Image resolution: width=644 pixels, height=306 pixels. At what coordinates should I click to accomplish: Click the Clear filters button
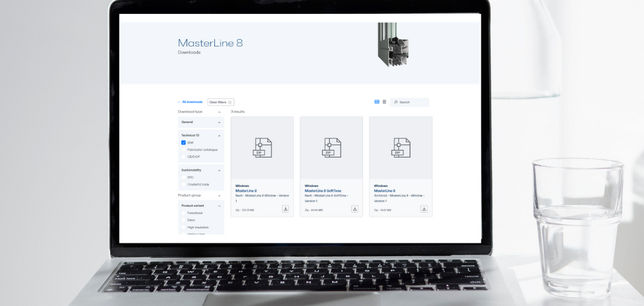pyautogui.click(x=221, y=102)
